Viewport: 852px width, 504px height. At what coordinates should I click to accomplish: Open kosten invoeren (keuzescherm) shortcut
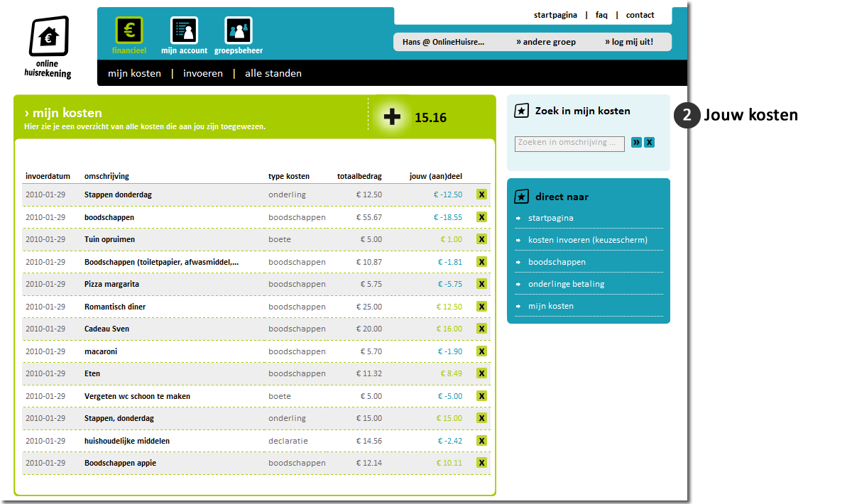(x=587, y=240)
